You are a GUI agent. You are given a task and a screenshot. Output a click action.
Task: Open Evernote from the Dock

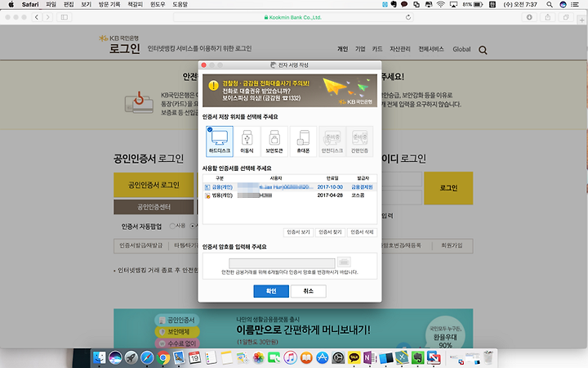pyautogui.click(x=417, y=357)
